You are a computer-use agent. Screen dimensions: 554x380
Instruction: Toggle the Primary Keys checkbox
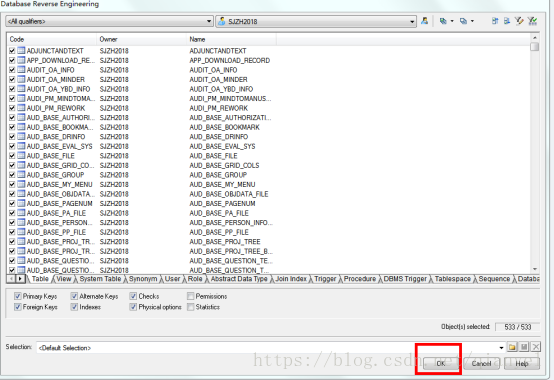(x=17, y=296)
